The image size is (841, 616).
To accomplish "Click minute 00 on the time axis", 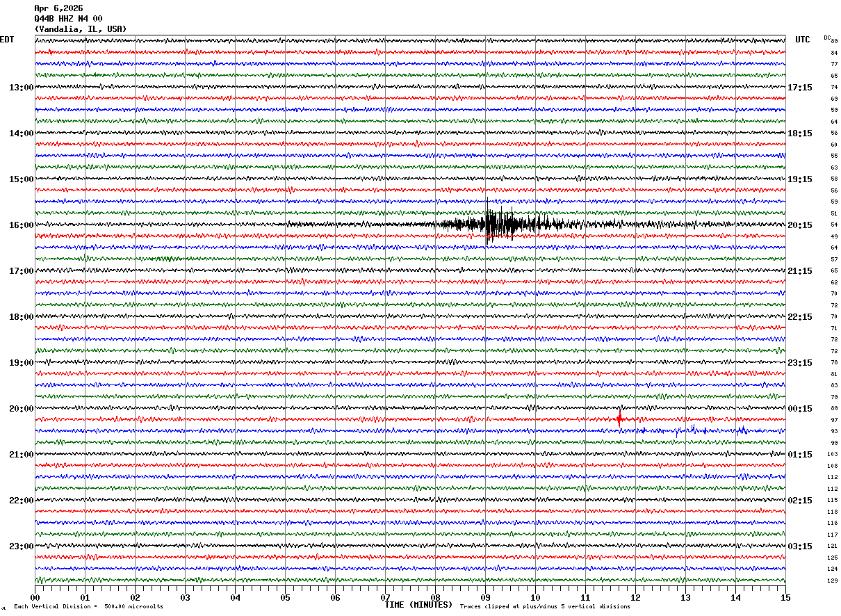I will (35, 597).
